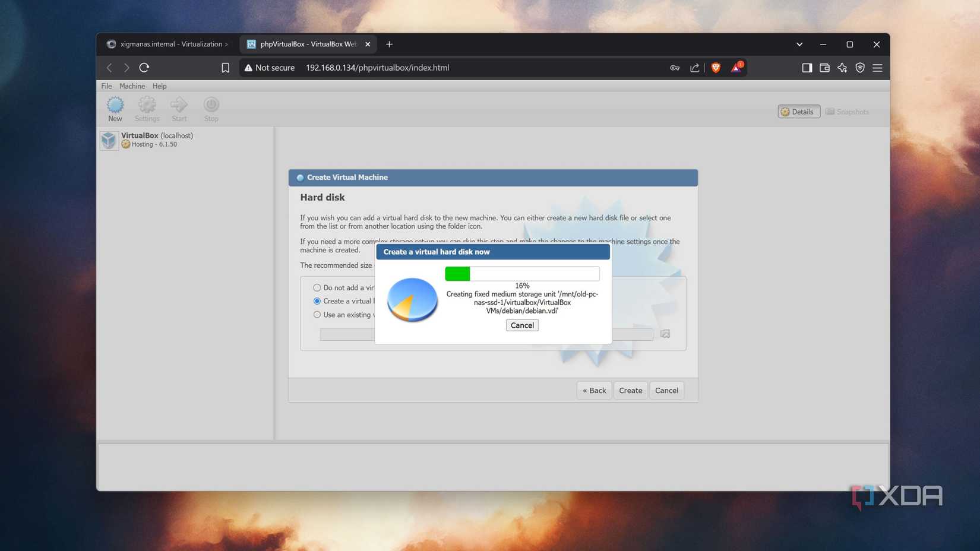Screen dimensions: 980x551
Task: Open the Help menu
Action: coord(159,86)
